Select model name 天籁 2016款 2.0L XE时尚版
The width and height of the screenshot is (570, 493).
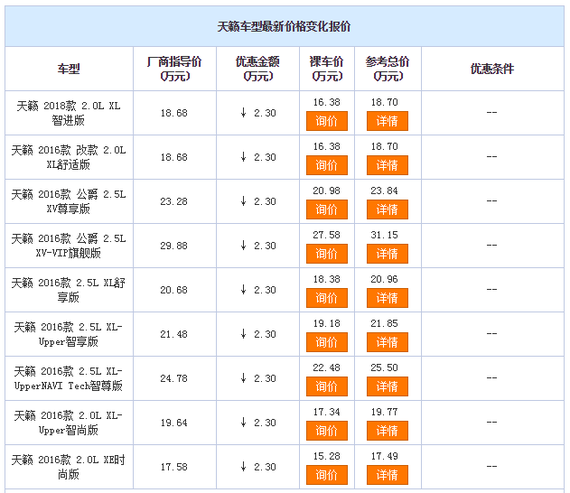(x=68, y=467)
